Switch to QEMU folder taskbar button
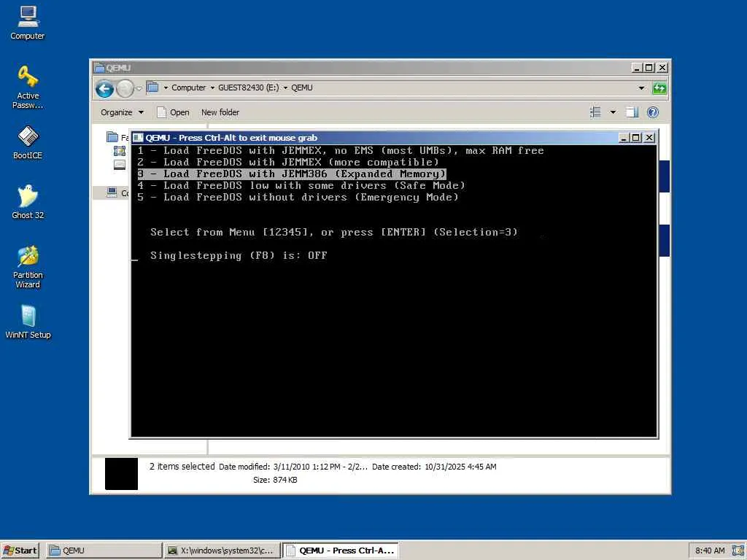Viewport: 747px width, 560px height. (104, 551)
